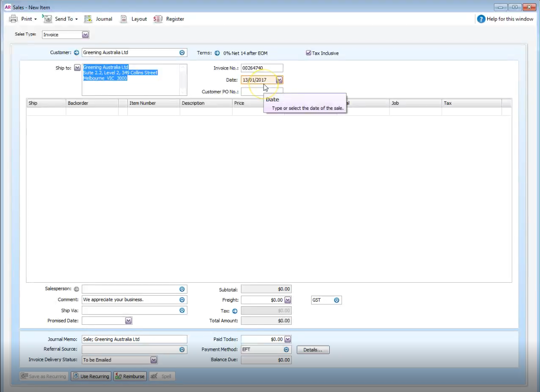Click the Journal Memo text field

point(134,339)
